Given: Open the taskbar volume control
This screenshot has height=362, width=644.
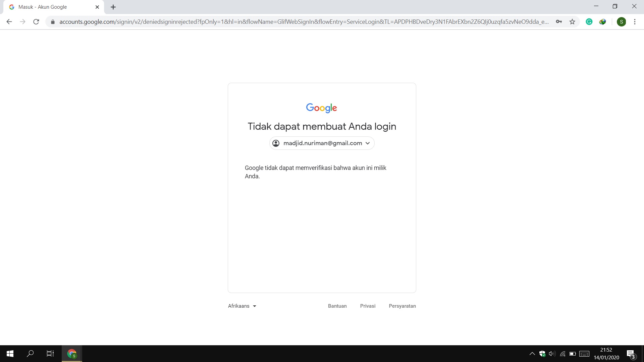Looking at the screenshot, I should pos(552,354).
